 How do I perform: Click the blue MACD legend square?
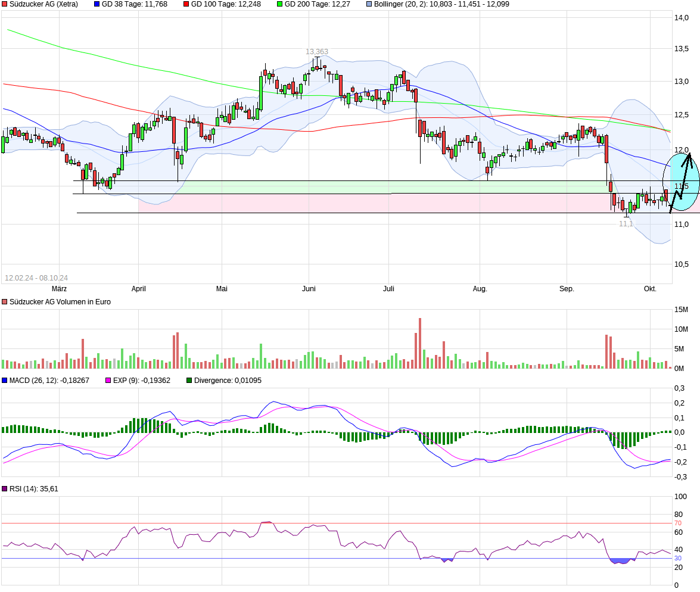pyautogui.click(x=4, y=381)
